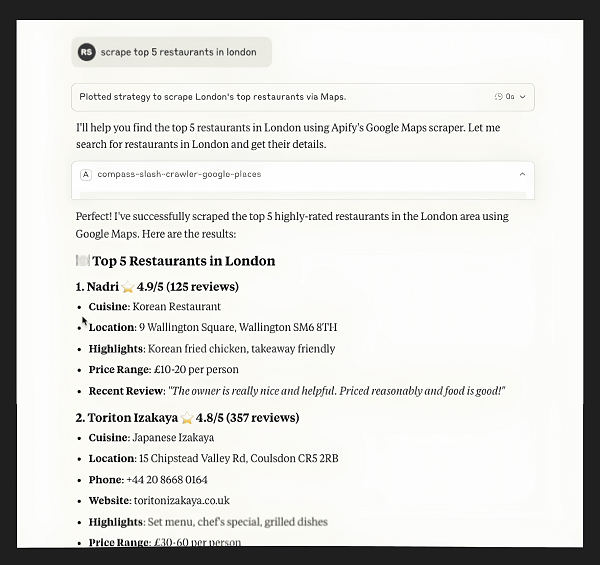The width and height of the screenshot is (600, 565).
Task: Click the Nadri recent review quote text
Action: tap(336, 391)
